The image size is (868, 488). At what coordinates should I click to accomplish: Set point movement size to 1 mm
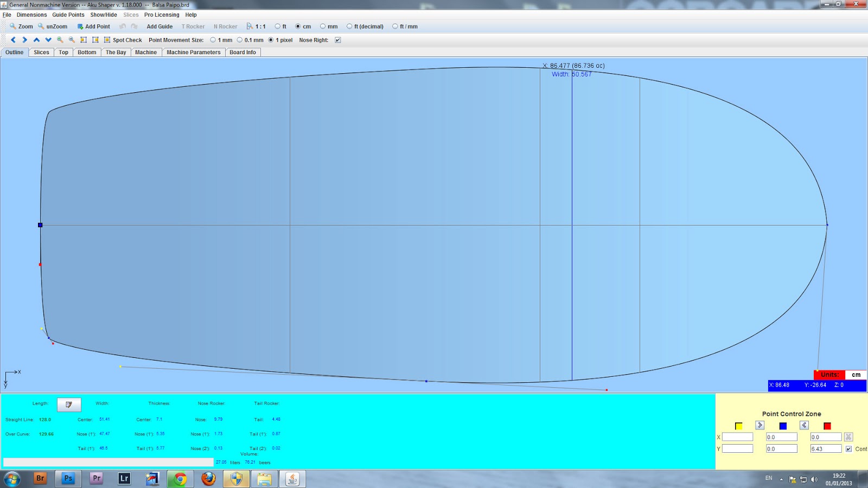[213, 40]
